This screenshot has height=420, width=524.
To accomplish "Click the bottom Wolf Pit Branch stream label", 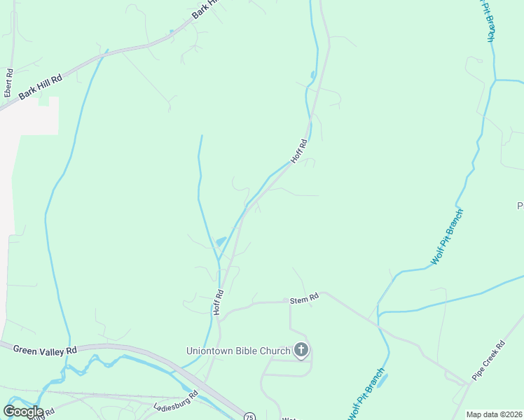I will [366, 394].
